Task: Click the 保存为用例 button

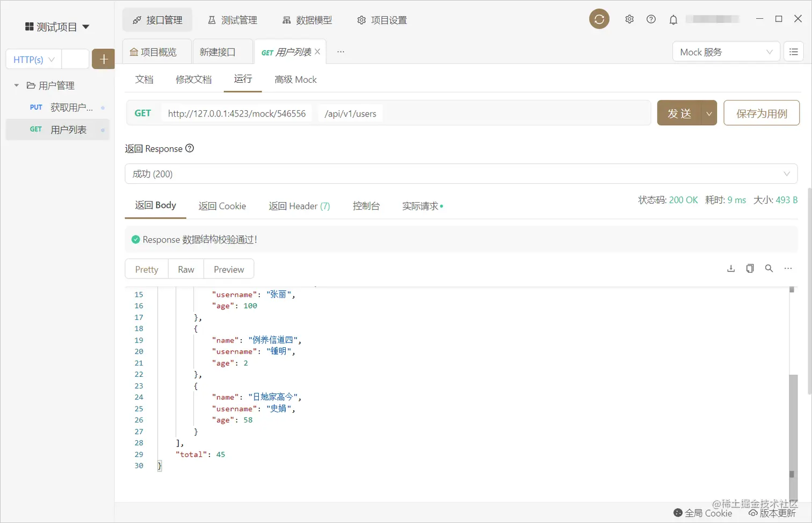Action: pos(762,113)
